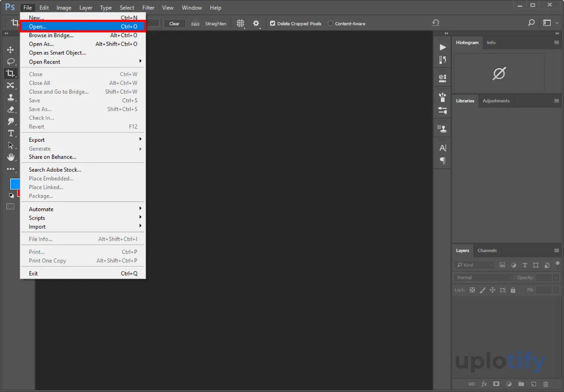Select the Horizontal Type tool

11,133
